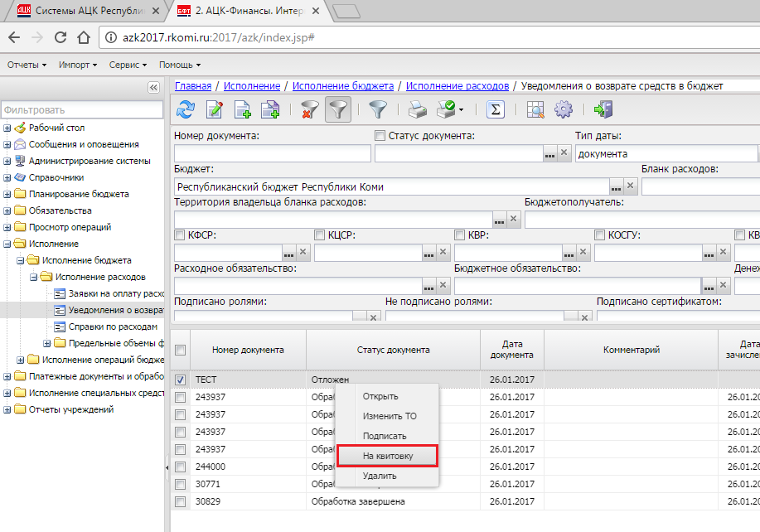The width and height of the screenshot is (760, 532).
Task: Expand the 'Справочники' tree node
Action: coord(7,177)
